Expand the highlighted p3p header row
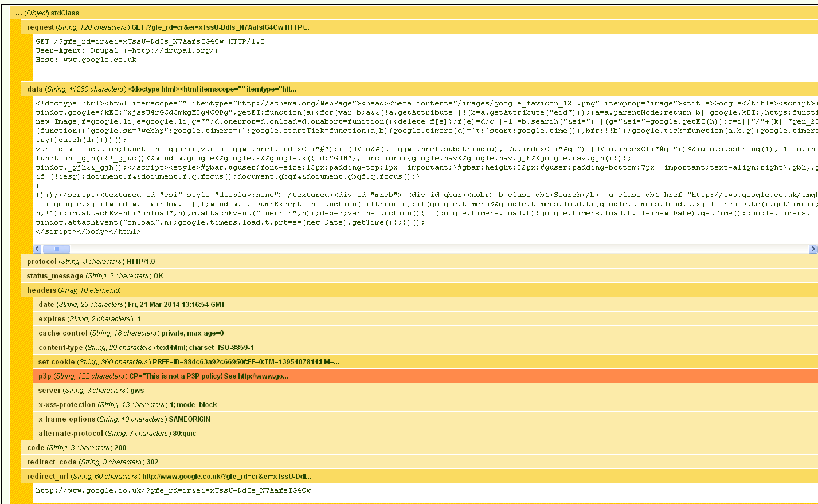 pyautogui.click(x=425, y=376)
